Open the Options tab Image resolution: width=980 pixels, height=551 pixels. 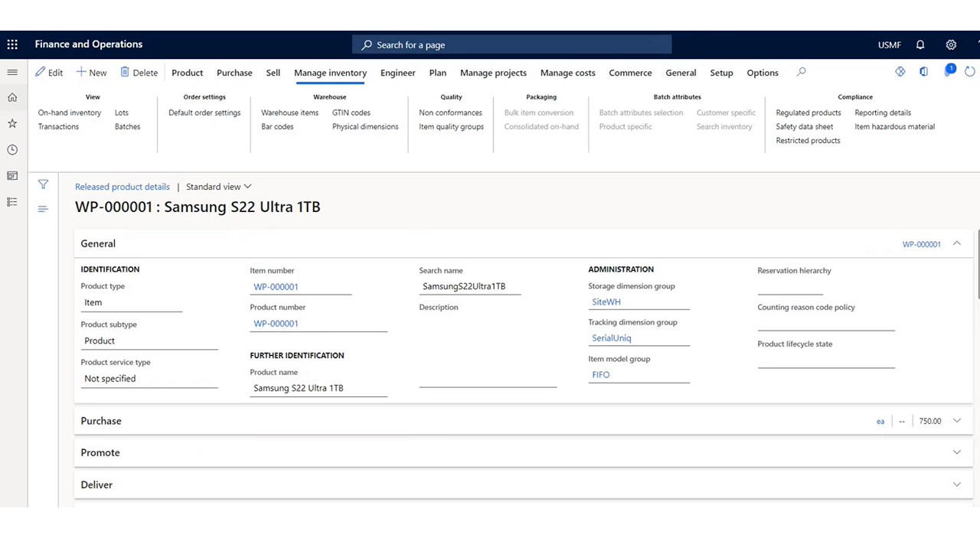point(763,73)
